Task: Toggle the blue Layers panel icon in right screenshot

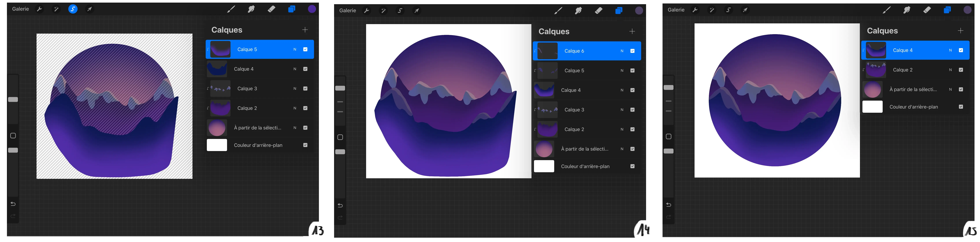Action: pyautogui.click(x=947, y=10)
